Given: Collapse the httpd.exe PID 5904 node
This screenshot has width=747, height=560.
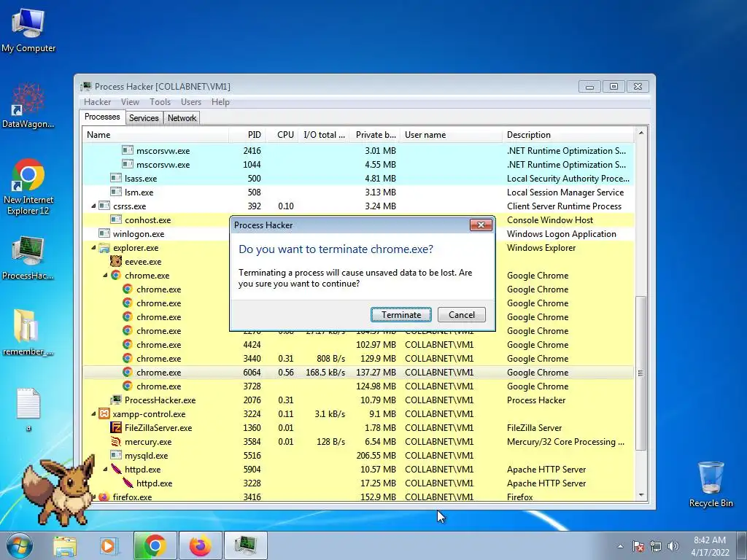Looking at the screenshot, I should click(105, 469).
